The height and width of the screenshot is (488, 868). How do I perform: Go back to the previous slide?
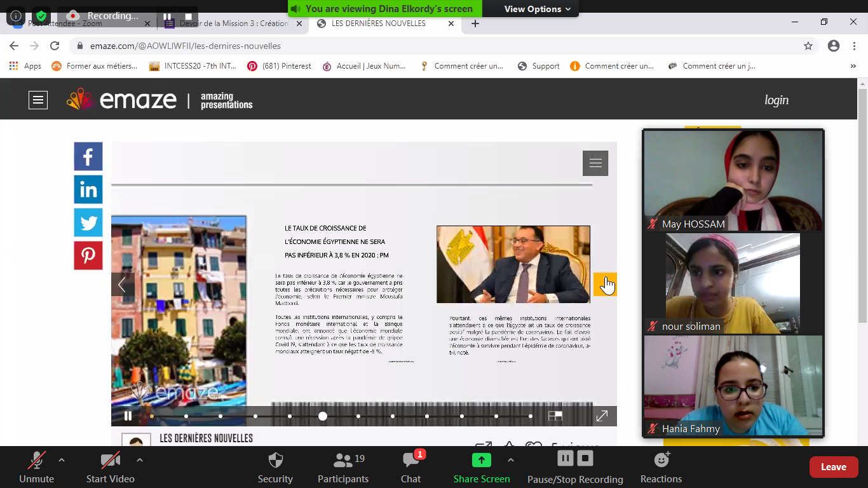click(122, 284)
